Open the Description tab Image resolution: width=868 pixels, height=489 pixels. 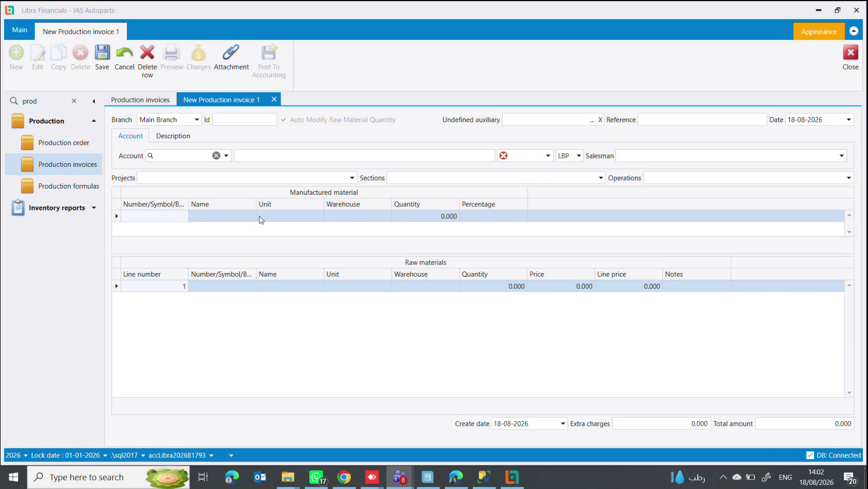[x=173, y=136]
